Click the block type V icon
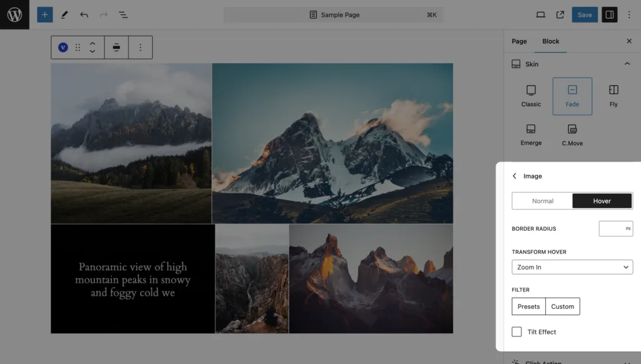 click(63, 48)
